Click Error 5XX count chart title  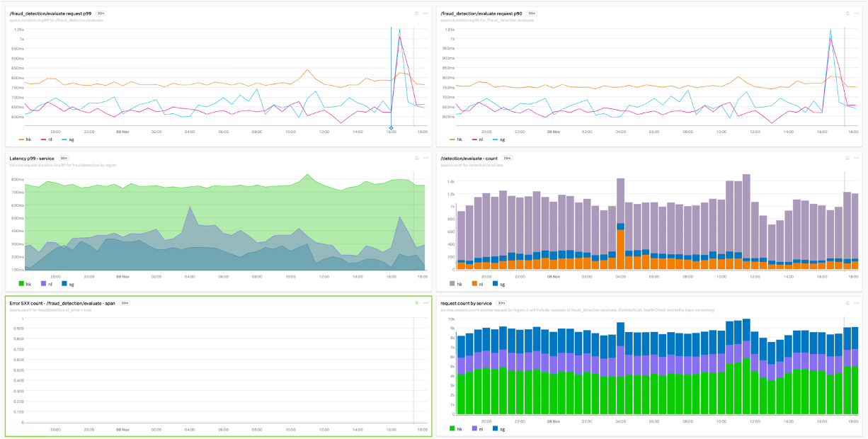pyautogui.click(x=62, y=303)
